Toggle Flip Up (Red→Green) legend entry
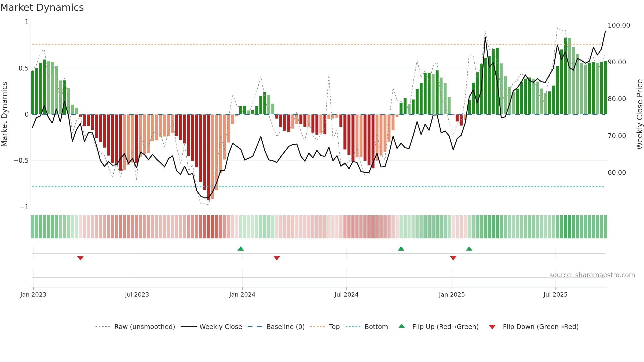The width and height of the screenshot is (644, 362). pos(438,327)
